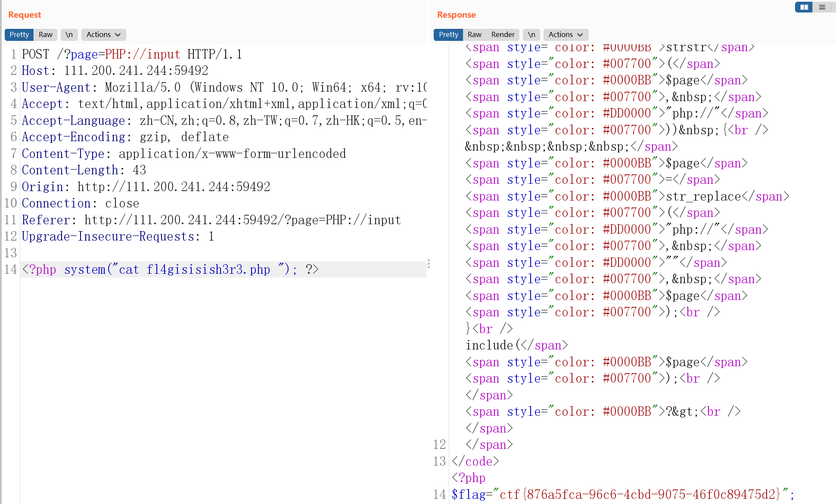The image size is (836, 504).
Task: Switch Response view to Render tab
Action: [503, 34]
